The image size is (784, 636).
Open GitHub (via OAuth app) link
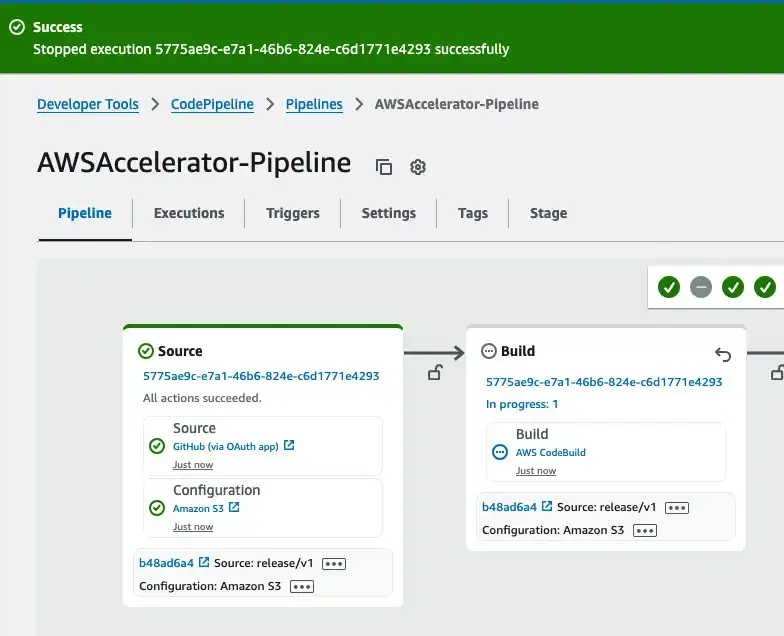click(x=226, y=446)
